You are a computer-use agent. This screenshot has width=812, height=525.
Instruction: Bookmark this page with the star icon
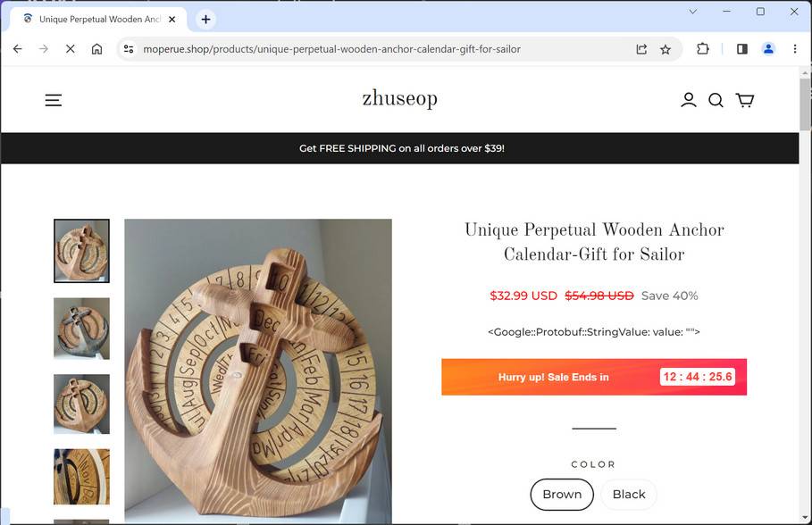666,49
